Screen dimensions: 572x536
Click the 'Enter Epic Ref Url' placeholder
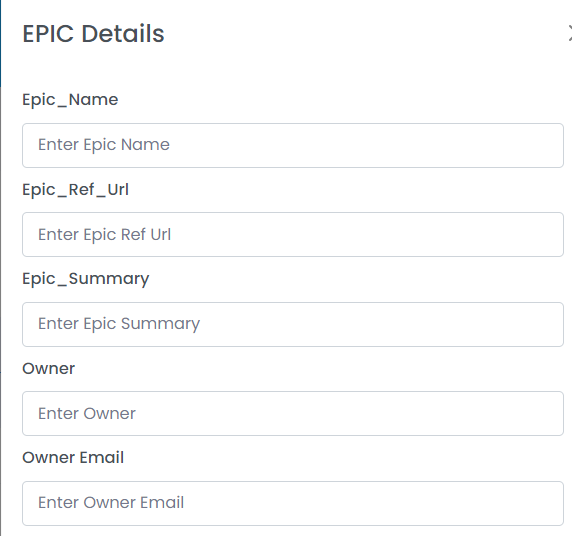104,235
